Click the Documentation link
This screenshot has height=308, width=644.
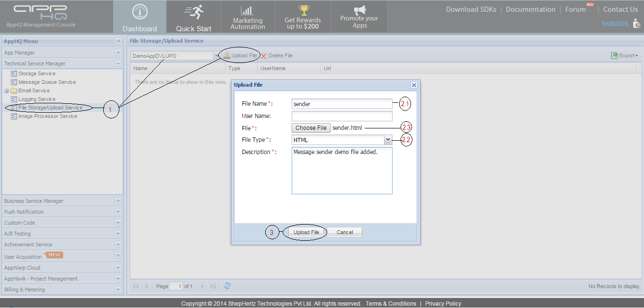(530, 9)
